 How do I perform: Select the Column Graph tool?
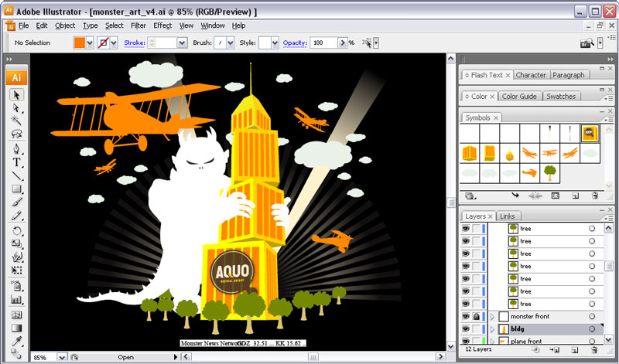(16, 299)
